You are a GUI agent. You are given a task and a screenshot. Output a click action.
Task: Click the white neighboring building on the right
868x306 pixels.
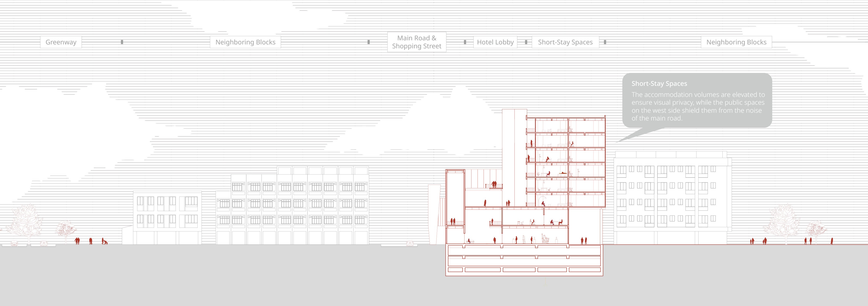point(672,199)
